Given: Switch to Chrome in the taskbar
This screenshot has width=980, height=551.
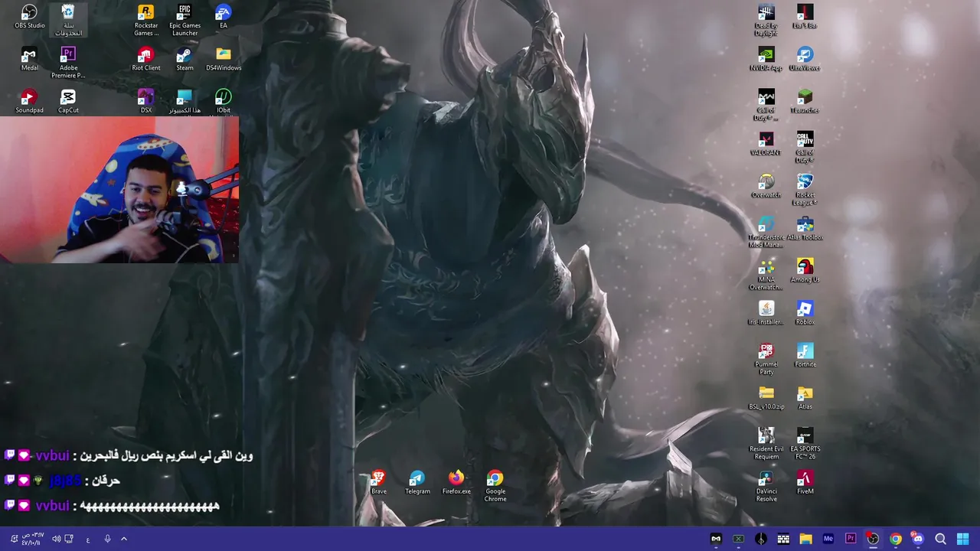Looking at the screenshot, I should (x=895, y=539).
